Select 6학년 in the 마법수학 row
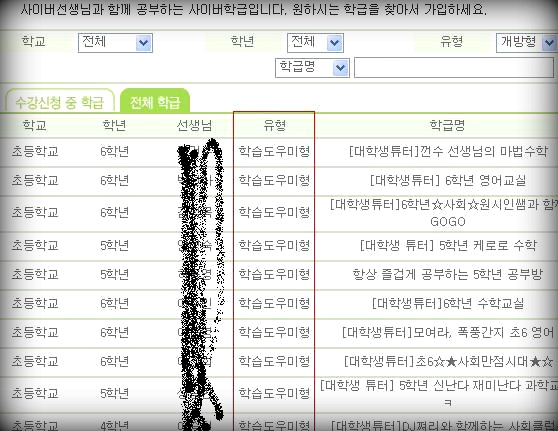The image size is (558, 431). pyautogui.click(x=114, y=152)
